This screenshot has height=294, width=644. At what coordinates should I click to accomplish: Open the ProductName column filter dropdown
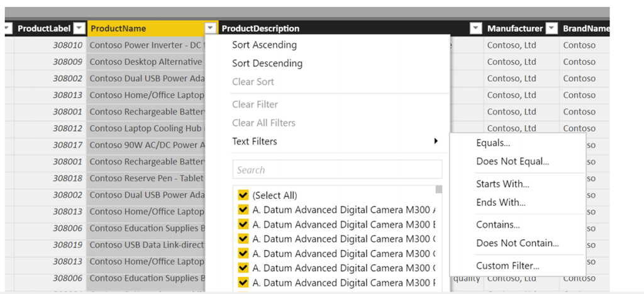(210, 28)
